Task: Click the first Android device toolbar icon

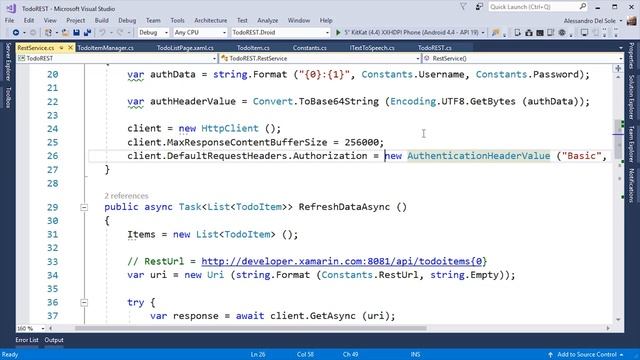Action: coord(518,32)
